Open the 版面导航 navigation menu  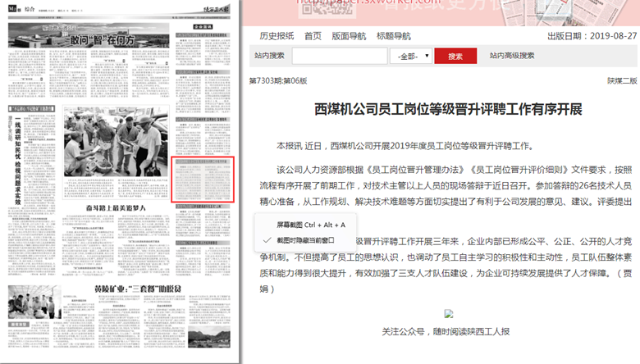coord(349,36)
